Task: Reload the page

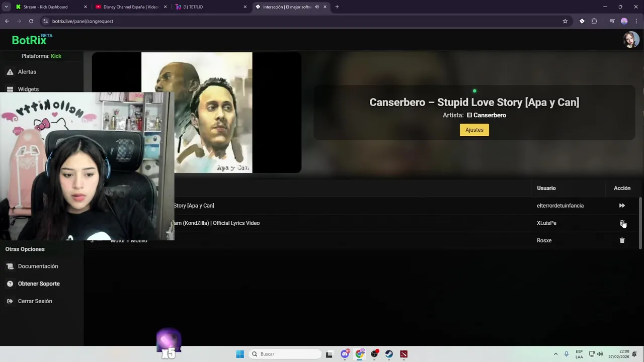Action: (31, 21)
